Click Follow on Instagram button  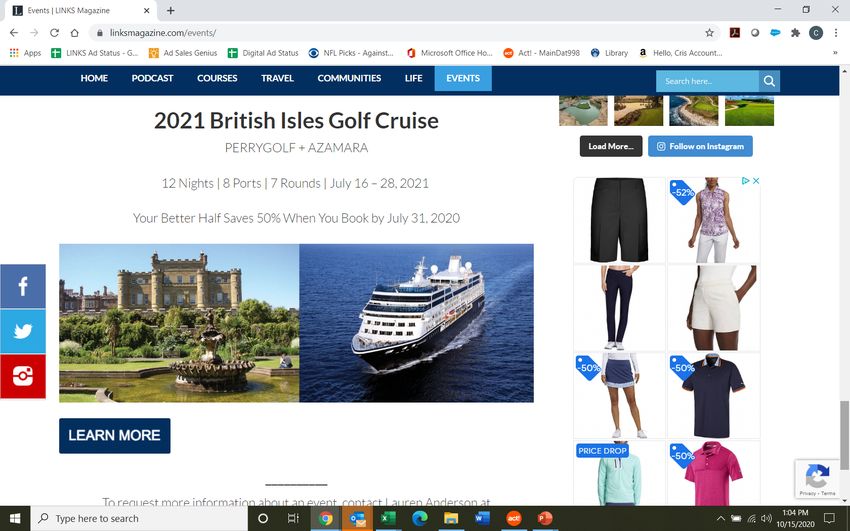click(700, 146)
